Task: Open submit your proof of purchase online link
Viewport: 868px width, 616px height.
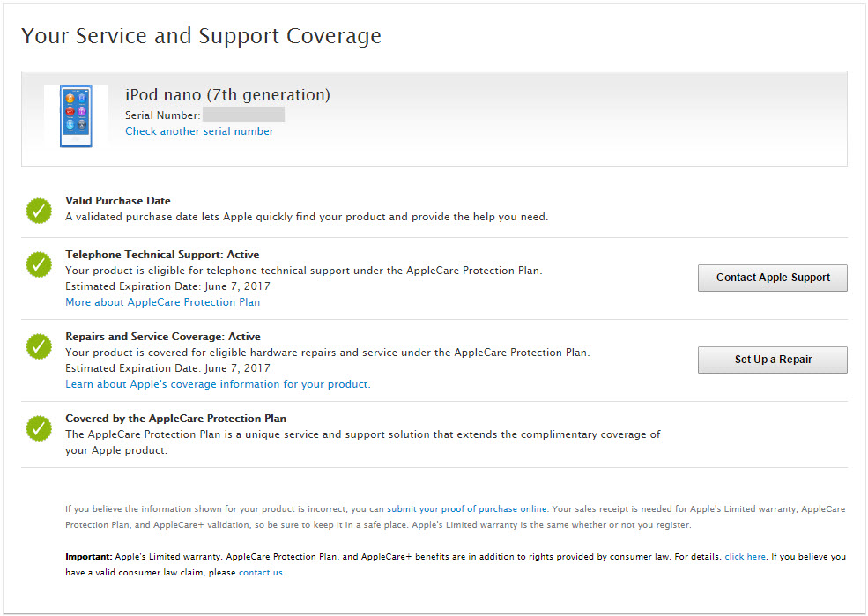Action: 467,508
